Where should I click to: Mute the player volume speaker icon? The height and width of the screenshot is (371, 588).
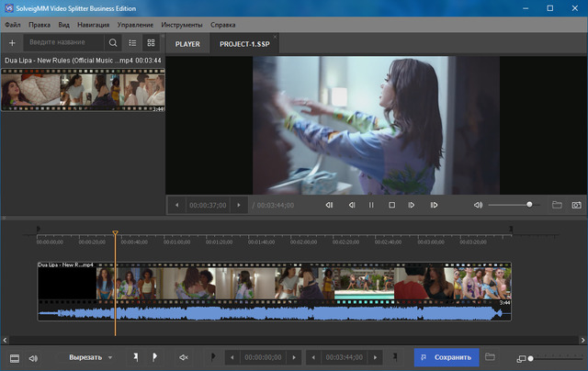pos(478,206)
